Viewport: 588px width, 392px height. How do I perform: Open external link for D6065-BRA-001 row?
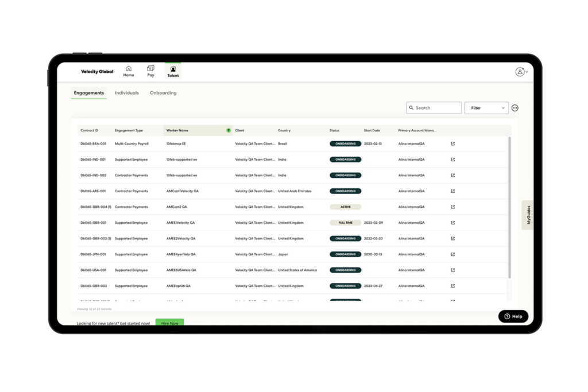pos(453,143)
